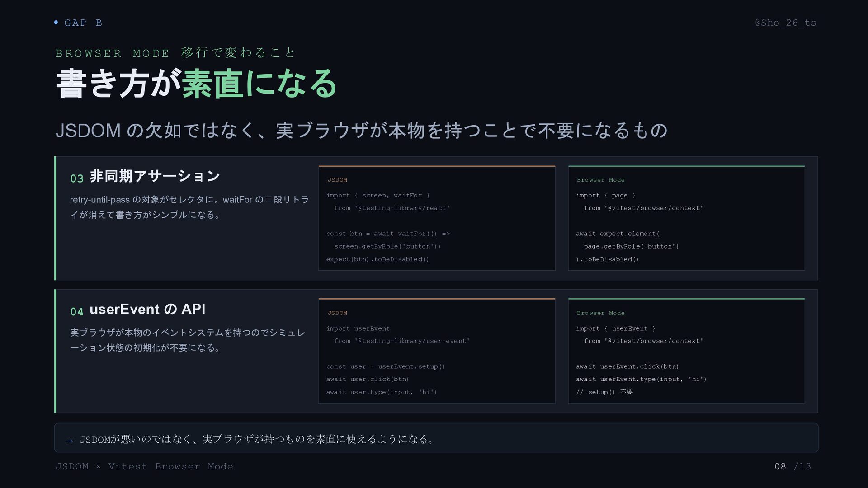Viewport: 868px width, 488px height.
Task: Click the '@testing-library/react' import line
Action: coord(392,208)
